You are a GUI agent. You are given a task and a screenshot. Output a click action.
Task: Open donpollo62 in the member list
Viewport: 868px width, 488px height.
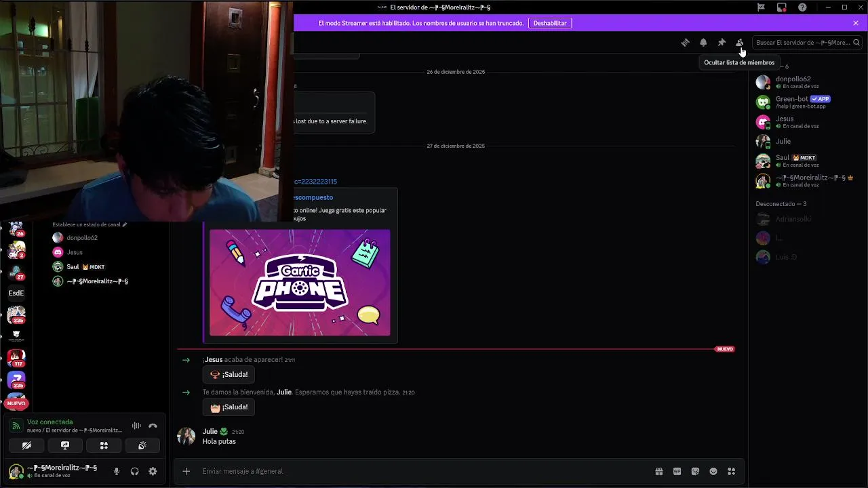tap(807, 83)
